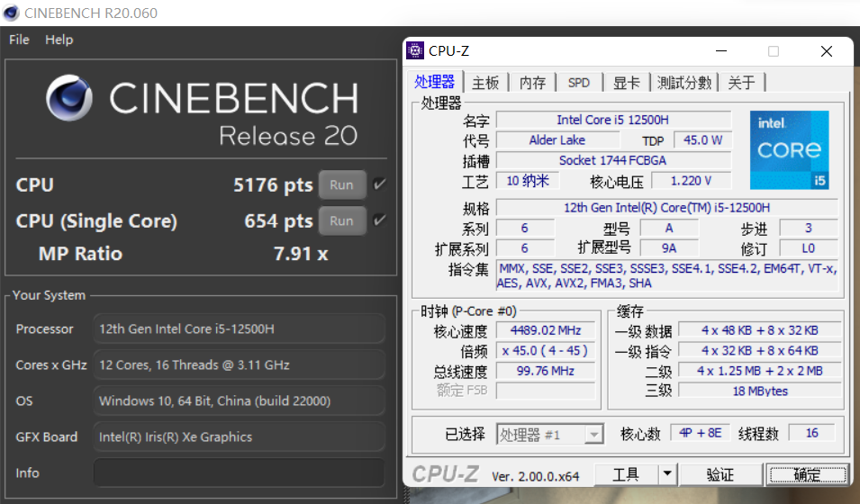Screen dimensions: 860x504
Task: Open the 測試分數 tab
Action: 684,82
